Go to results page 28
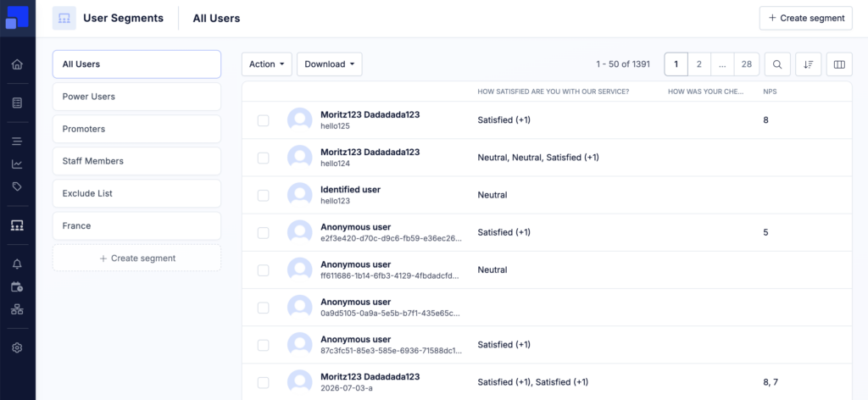Screen dimensions: 868x400 click(x=746, y=64)
